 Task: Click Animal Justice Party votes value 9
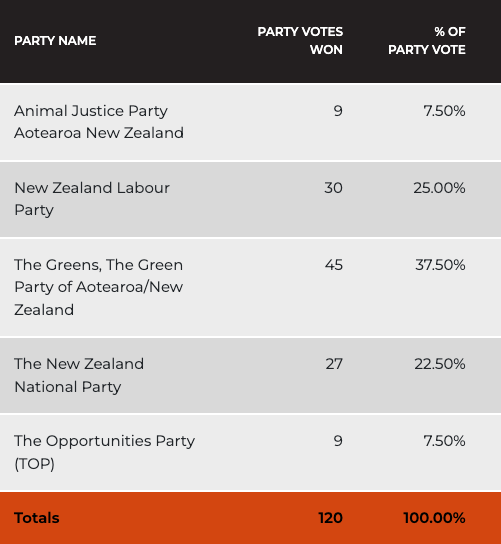pyautogui.click(x=338, y=111)
